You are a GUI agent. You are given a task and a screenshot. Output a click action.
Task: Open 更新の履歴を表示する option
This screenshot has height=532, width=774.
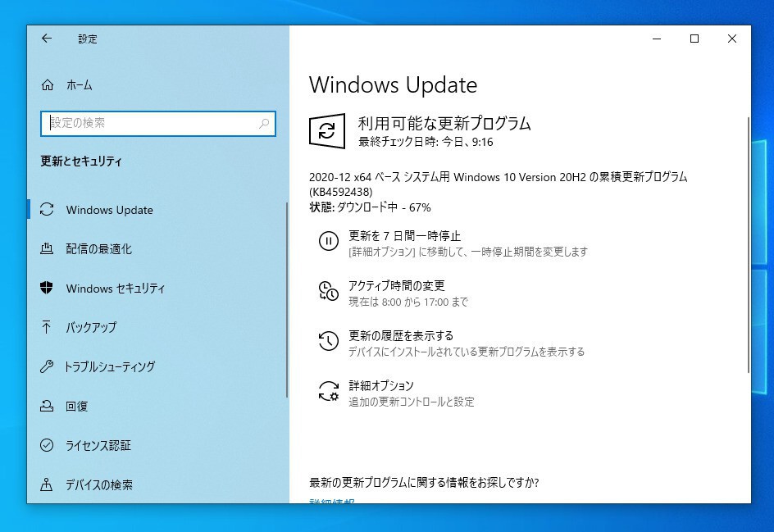(x=401, y=336)
